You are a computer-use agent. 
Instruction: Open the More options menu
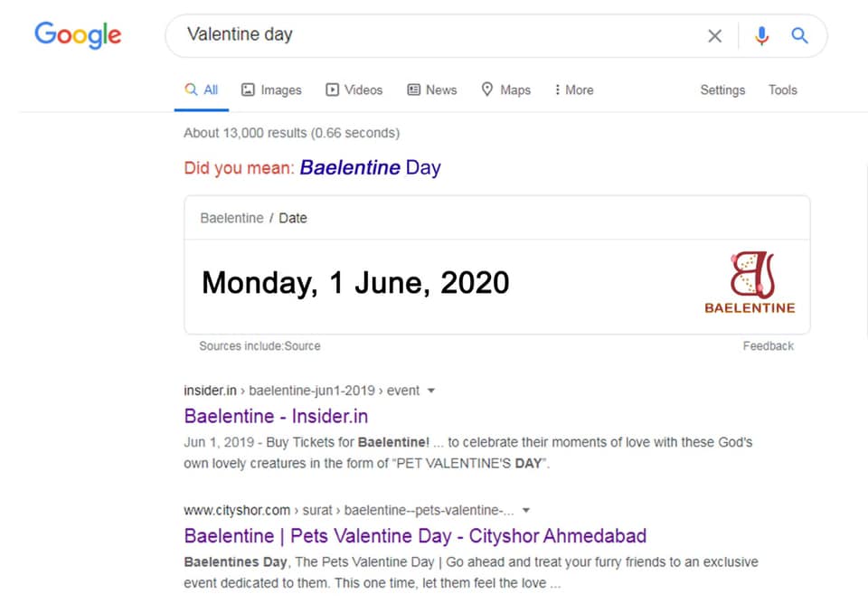tap(574, 90)
